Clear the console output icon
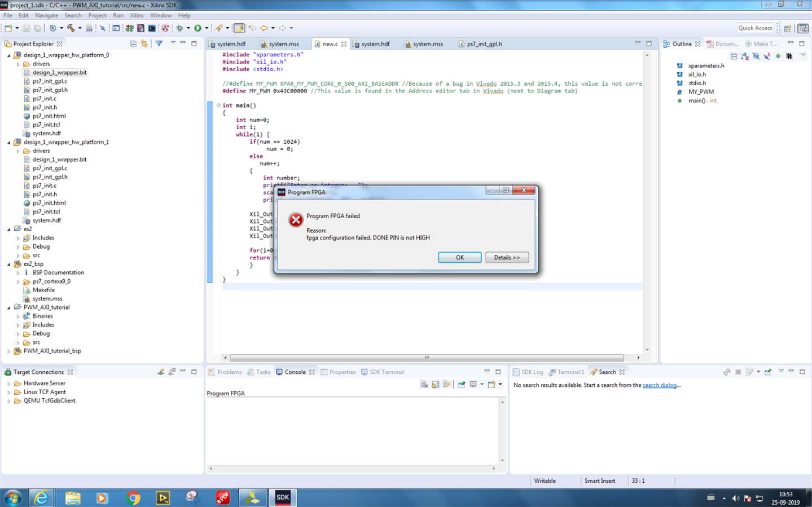The image size is (812, 507). (x=424, y=384)
